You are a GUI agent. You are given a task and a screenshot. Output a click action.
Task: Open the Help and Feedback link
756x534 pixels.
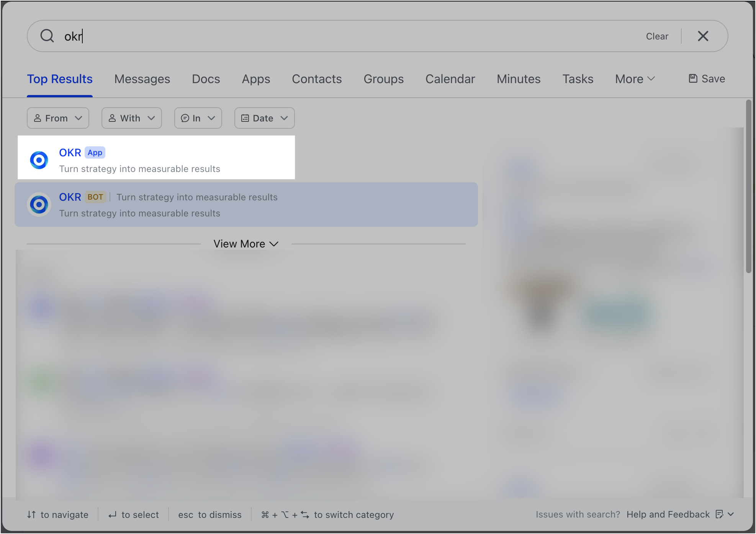[668, 514]
